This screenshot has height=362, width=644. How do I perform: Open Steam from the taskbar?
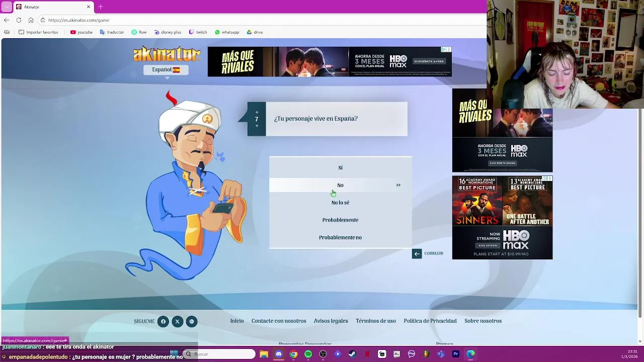point(352,354)
